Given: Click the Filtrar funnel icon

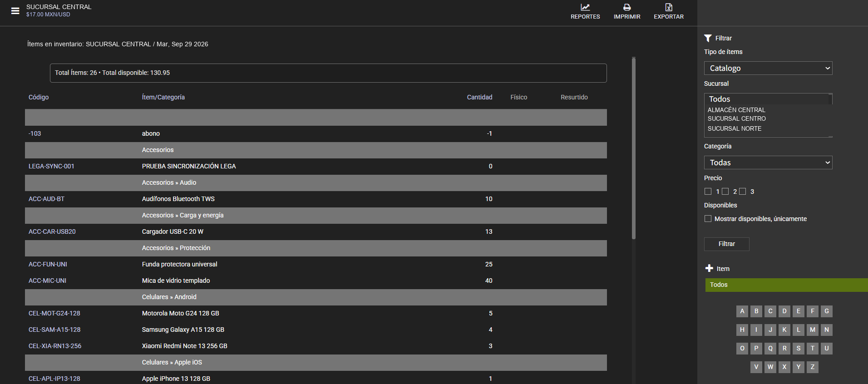Looking at the screenshot, I should coord(708,38).
